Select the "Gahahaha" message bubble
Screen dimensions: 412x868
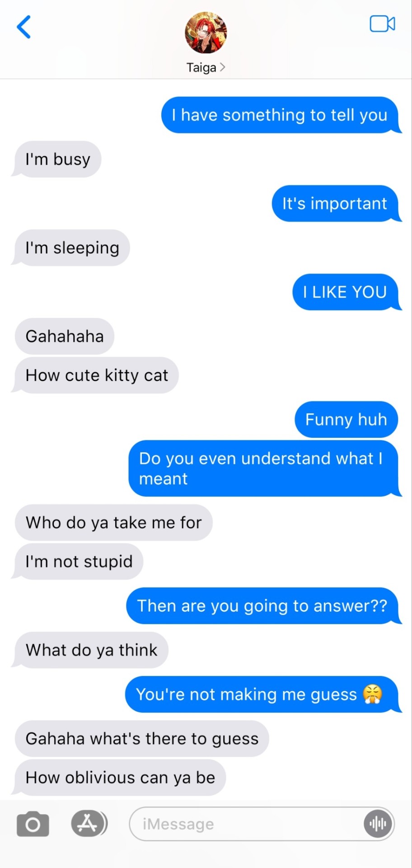(x=65, y=336)
